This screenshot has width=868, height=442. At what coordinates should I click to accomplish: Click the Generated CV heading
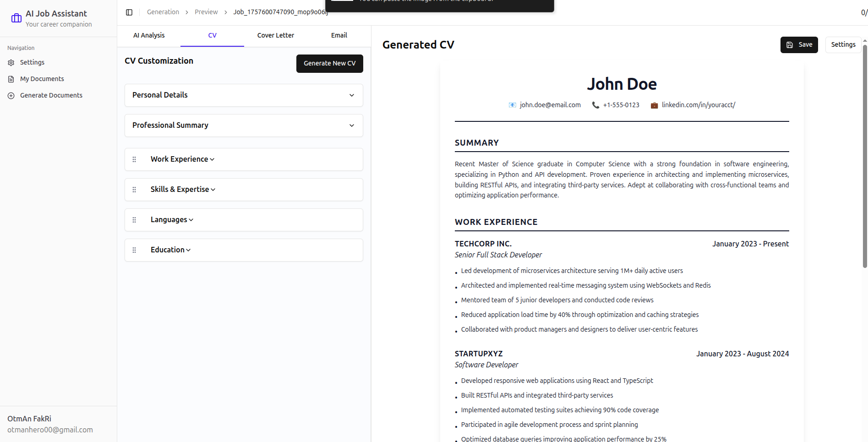tap(418, 45)
